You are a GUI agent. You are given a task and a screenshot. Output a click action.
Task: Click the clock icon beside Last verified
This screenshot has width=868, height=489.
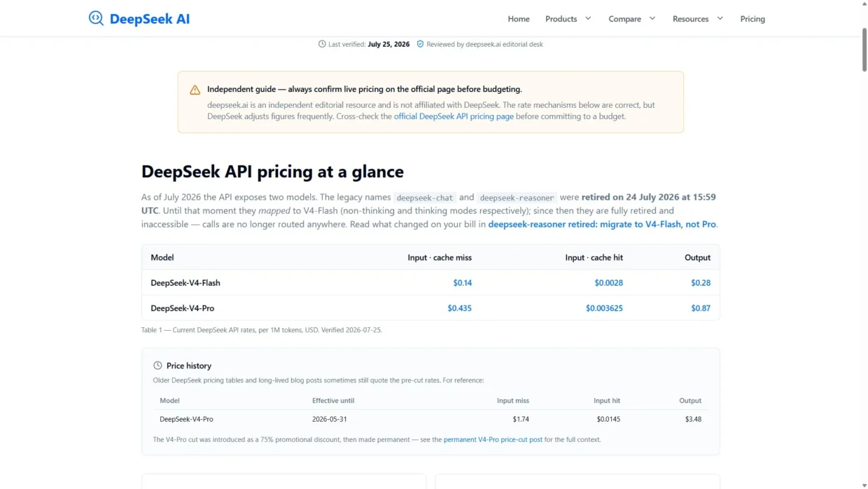(x=322, y=44)
